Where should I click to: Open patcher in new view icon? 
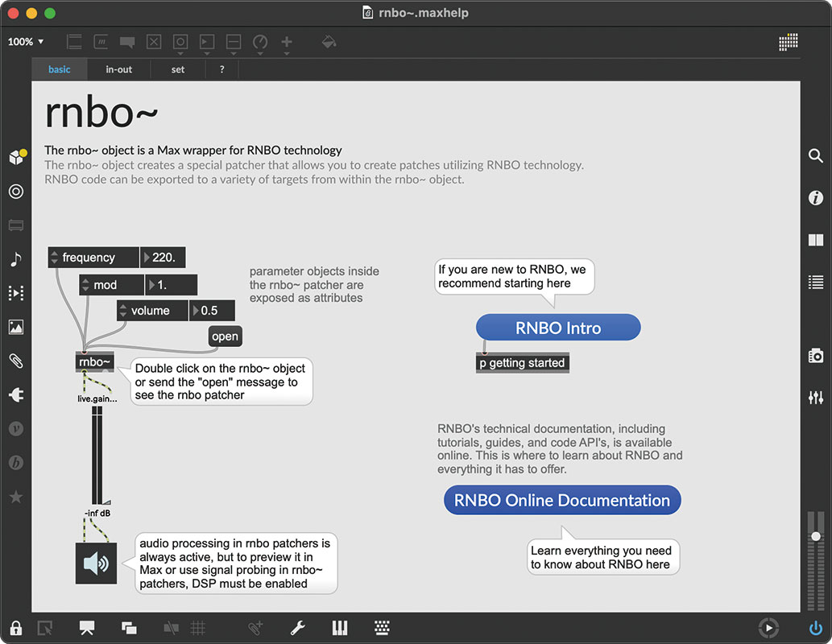(x=45, y=629)
